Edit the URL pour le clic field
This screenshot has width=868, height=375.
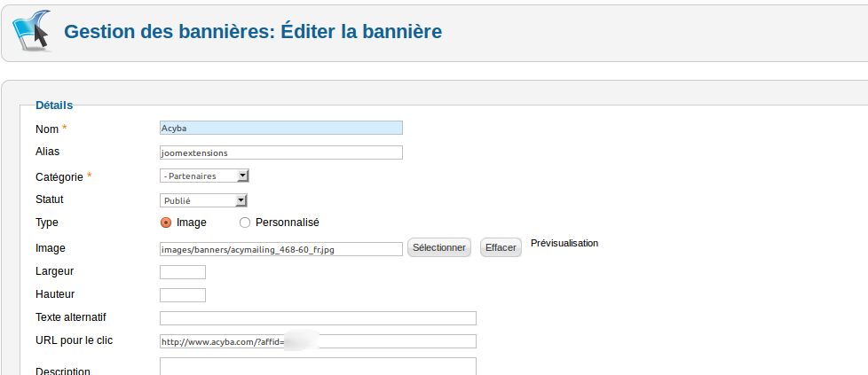tap(318, 341)
